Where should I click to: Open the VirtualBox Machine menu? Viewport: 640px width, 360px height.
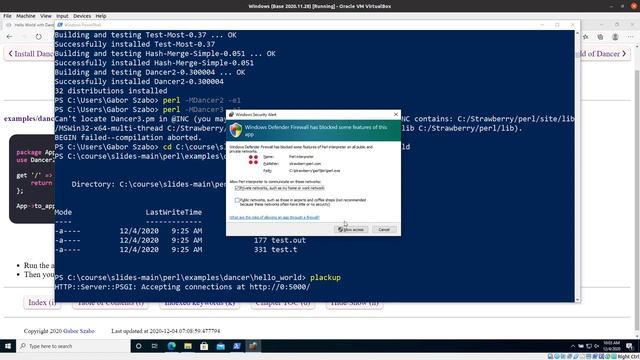[26, 16]
